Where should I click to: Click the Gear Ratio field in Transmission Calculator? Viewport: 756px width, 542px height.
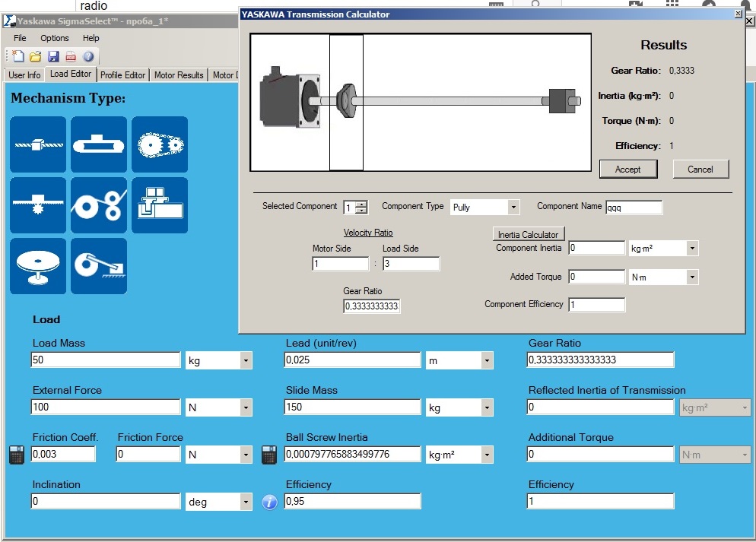pos(372,306)
